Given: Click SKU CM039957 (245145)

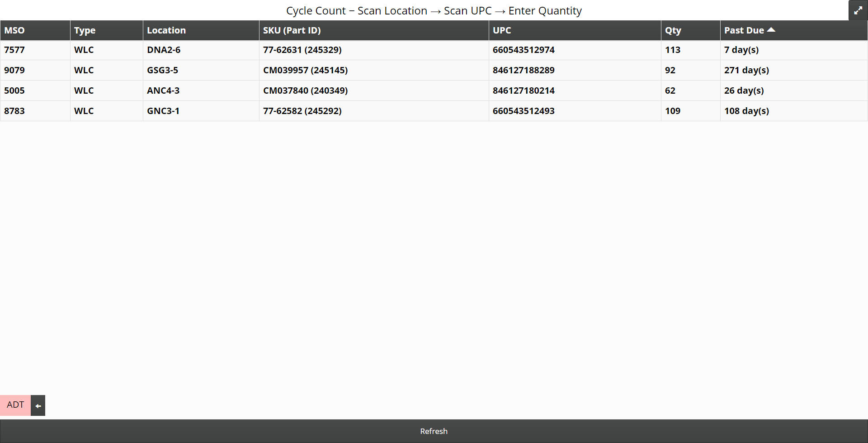Looking at the screenshot, I should pyautogui.click(x=374, y=70).
